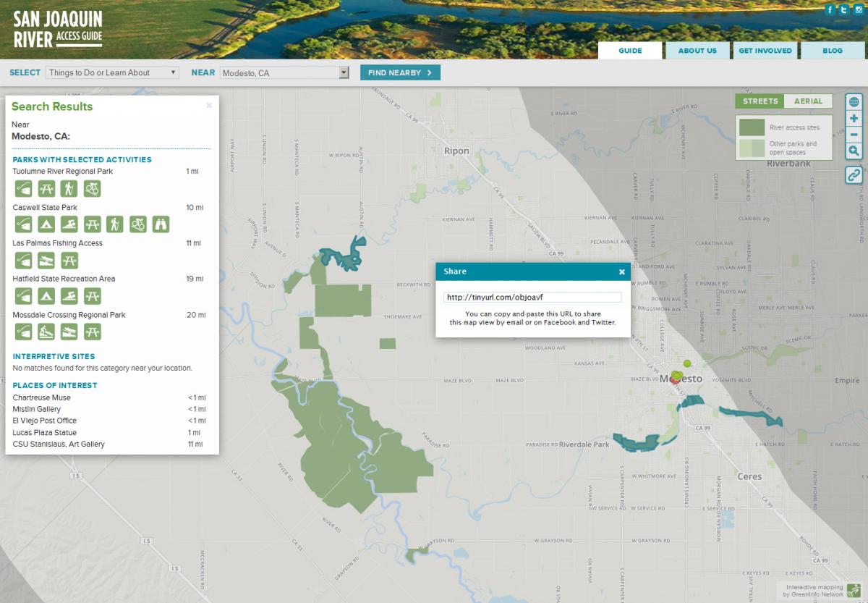Select Lucas Plaza Statue entry
Viewport: 868px width, 603px height.
pyautogui.click(x=44, y=432)
